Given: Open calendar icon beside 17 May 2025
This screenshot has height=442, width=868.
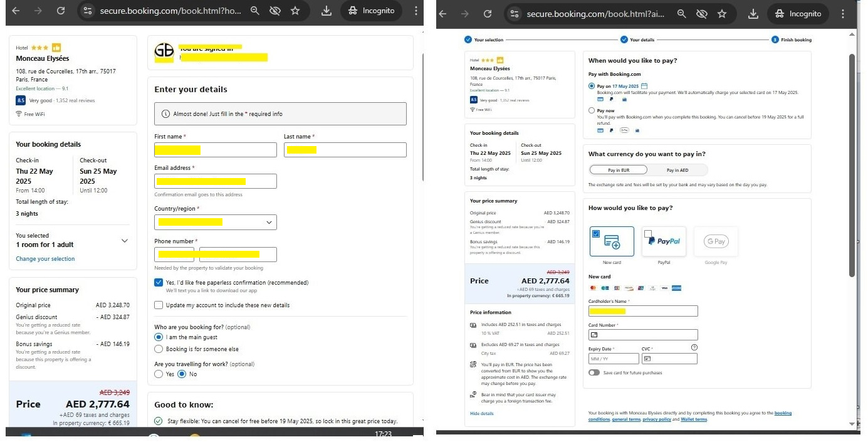Looking at the screenshot, I should pyautogui.click(x=644, y=86).
